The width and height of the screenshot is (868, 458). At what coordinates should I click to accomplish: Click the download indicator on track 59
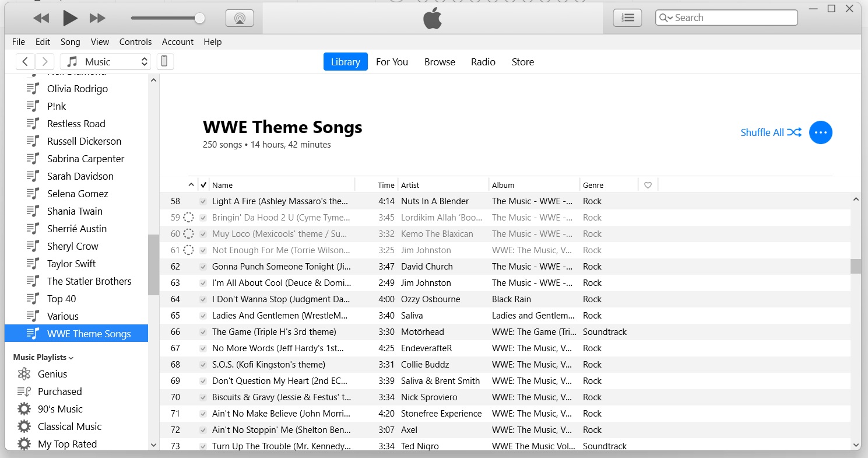coord(188,218)
